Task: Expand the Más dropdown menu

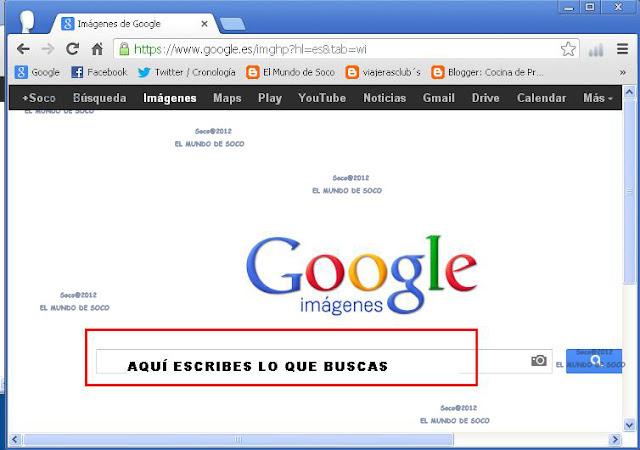Action: coord(598,98)
